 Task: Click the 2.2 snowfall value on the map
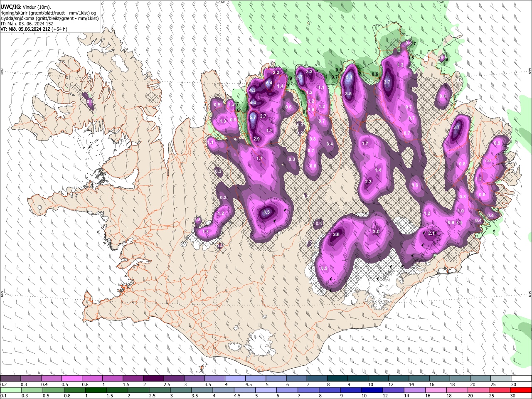coord(276,72)
